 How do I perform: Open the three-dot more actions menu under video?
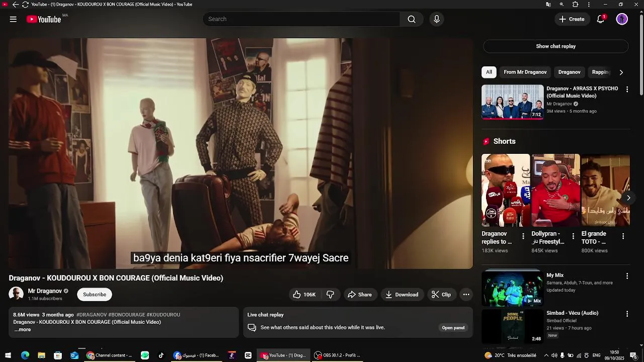pos(466,295)
